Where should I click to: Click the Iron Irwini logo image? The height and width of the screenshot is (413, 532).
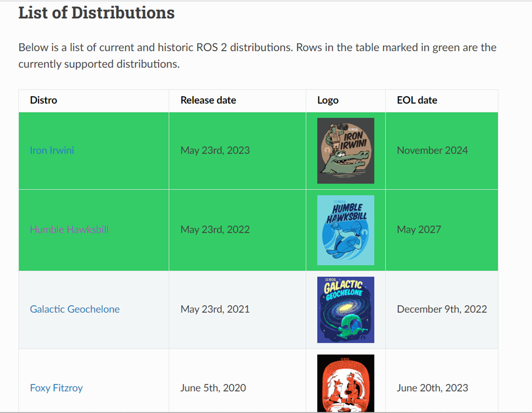(x=346, y=150)
